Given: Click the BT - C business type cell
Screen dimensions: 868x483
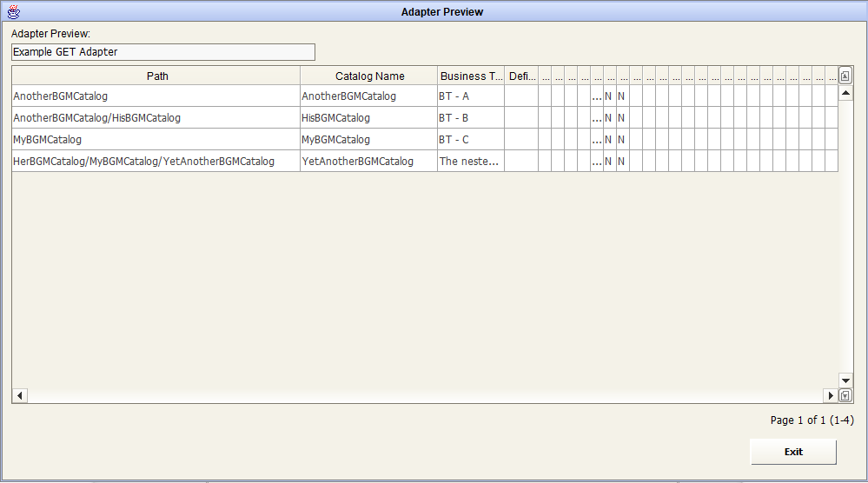Looking at the screenshot, I should pyautogui.click(x=471, y=139).
